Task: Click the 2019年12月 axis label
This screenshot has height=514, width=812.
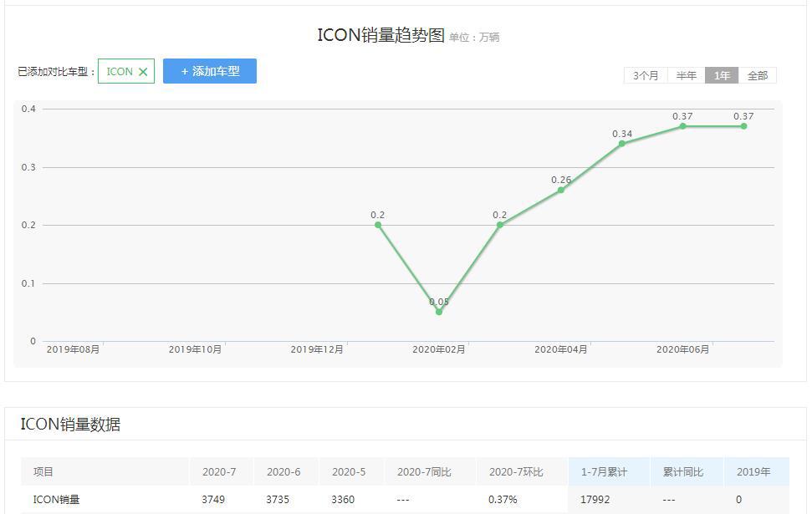Action: (x=317, y=349)
